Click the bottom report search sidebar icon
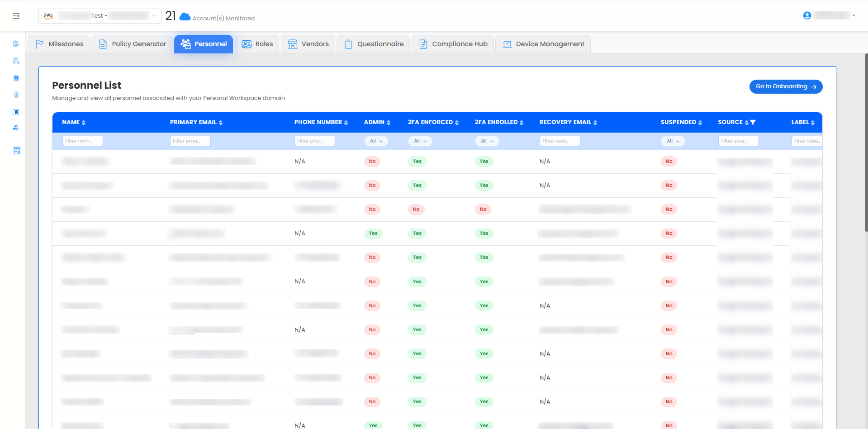The height and width of the screenshot is (429, 868). coord(17,151)
